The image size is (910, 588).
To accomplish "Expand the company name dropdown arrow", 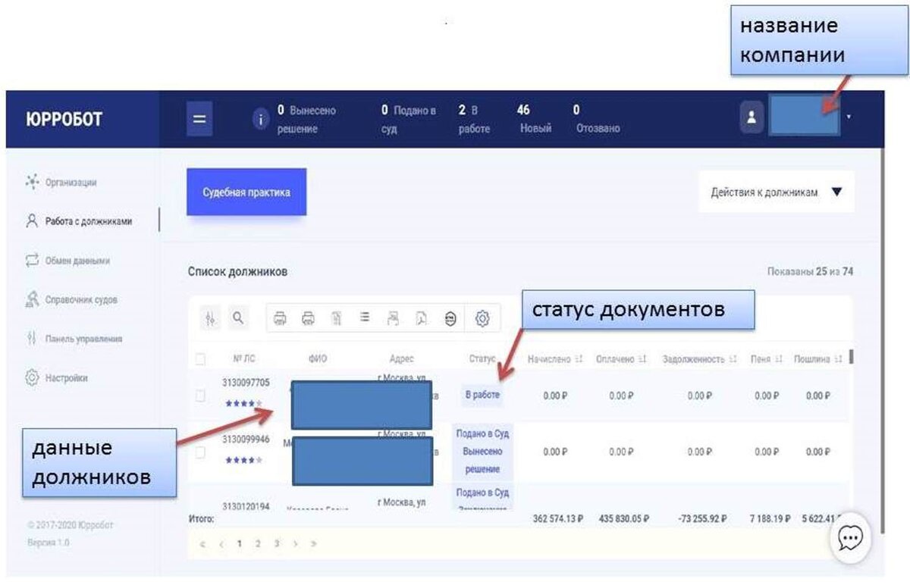I will [x=850, y=118].
